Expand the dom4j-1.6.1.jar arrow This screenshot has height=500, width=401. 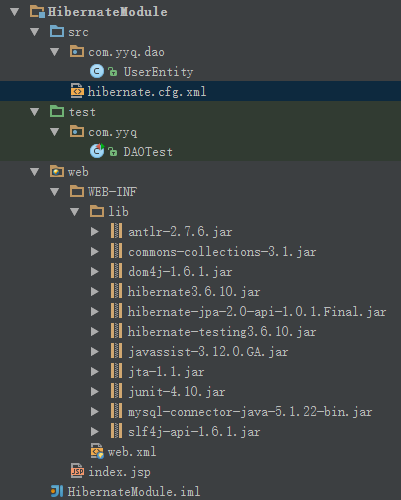[95, 272]
